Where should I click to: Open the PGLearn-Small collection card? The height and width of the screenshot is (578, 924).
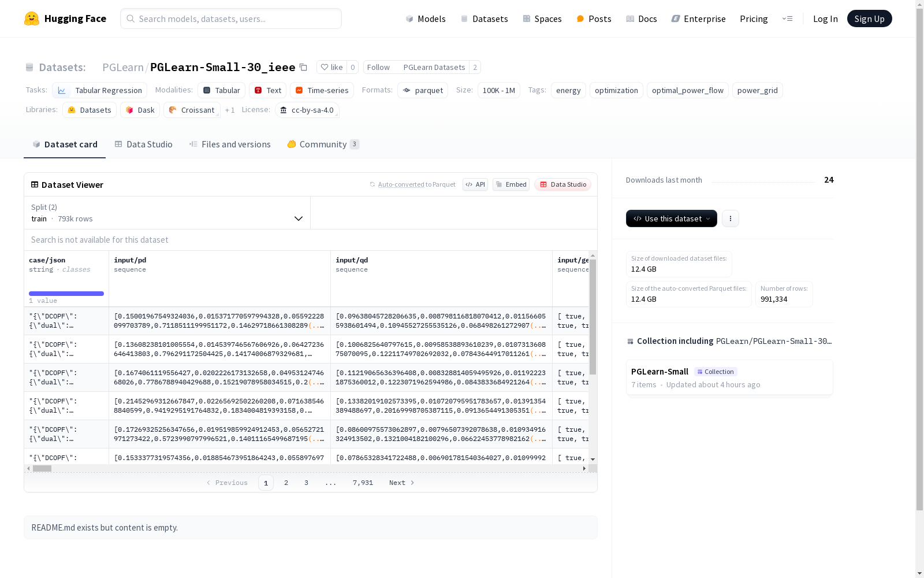pyautogui.click(x=729, y=377)
